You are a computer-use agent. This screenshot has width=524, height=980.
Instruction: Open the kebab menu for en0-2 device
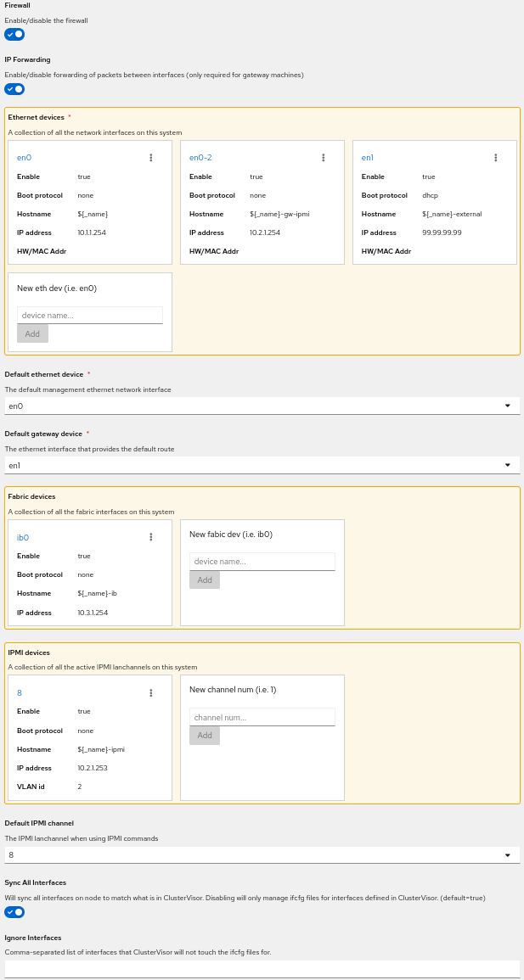[x=324, y=158]
